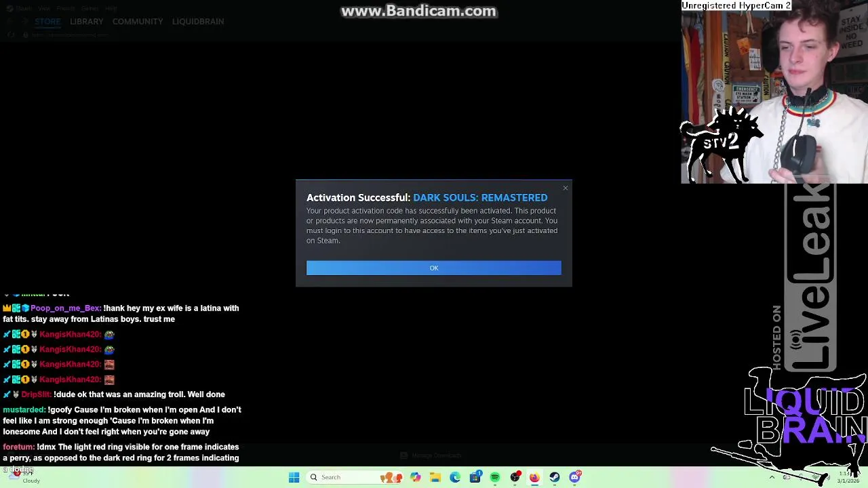Screen dimensions: 868x488
Task: Click the Steam page reload icon
Action: [x=12, y=35]
